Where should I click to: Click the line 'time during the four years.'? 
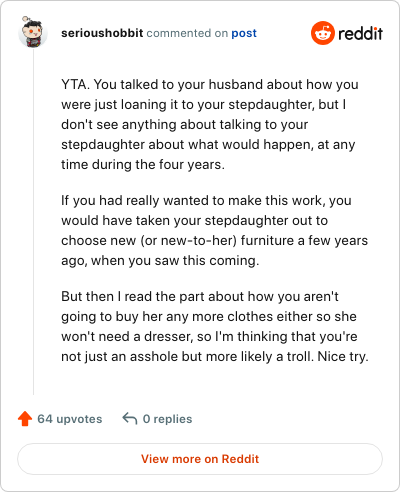point(143,165)
